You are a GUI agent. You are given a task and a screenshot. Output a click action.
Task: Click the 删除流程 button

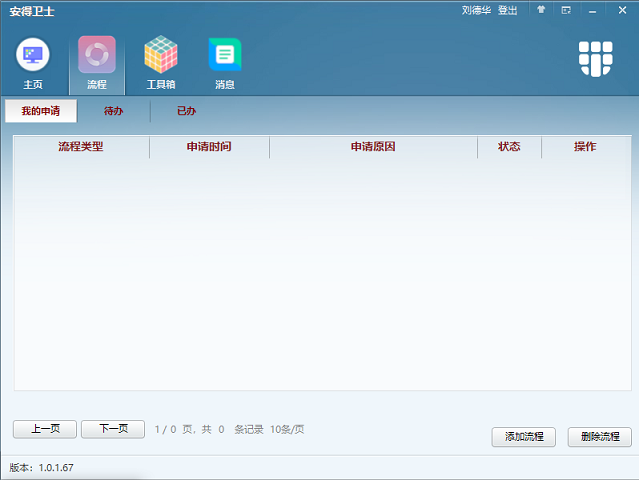[x=600, y=437]
